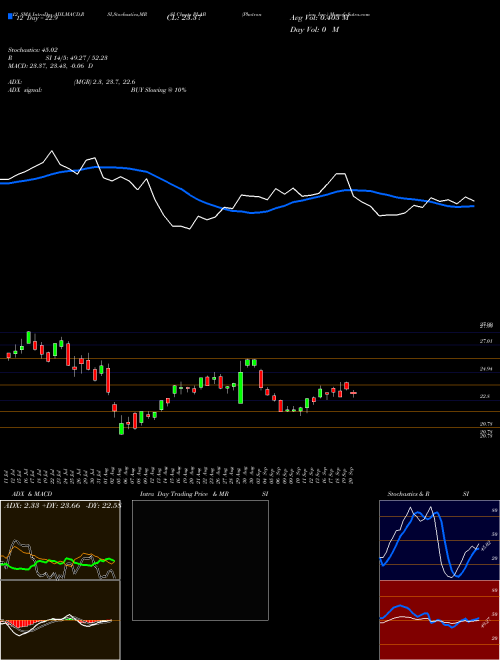Screen dimensions: 500x660
Task: Click the 20.78 price axis label
Action: (x=486, y=424)
